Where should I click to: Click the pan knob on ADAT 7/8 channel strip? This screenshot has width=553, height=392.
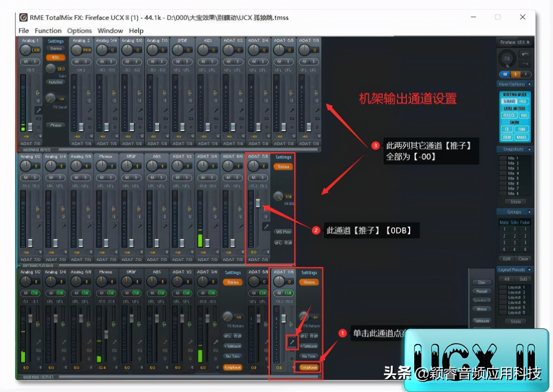(254, 165)
